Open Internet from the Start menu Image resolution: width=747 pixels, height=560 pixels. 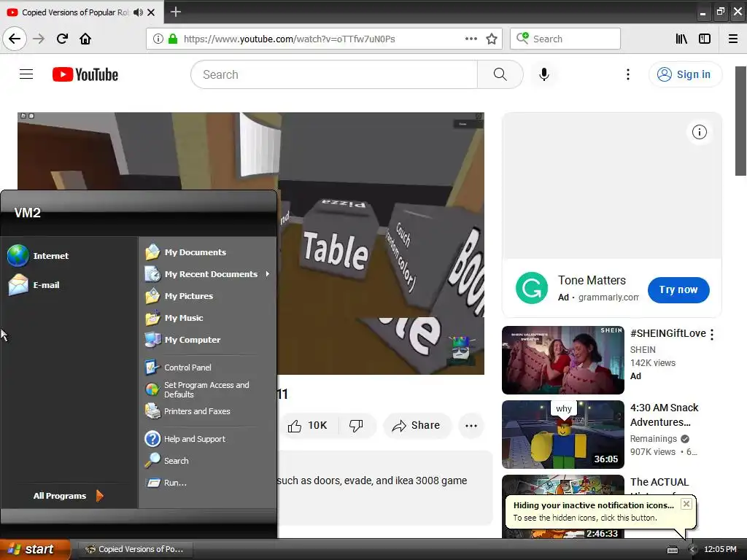pyautogui.click(x=39, y=256)
